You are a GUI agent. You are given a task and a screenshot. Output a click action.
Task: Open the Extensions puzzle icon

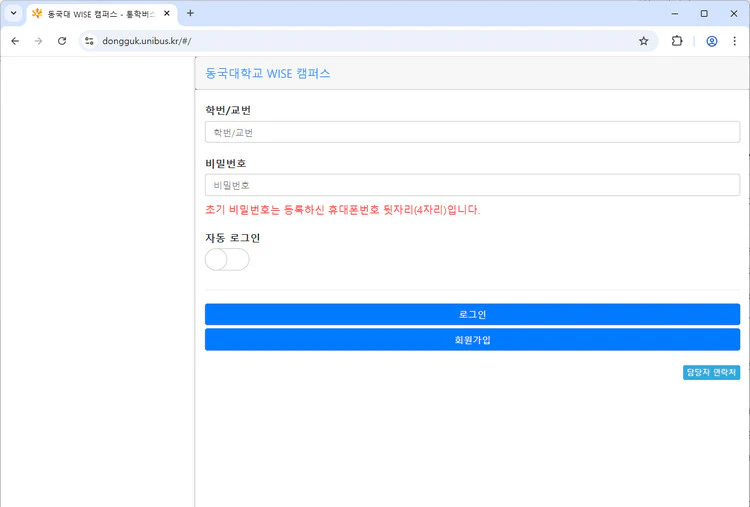(x=677, y=41)
